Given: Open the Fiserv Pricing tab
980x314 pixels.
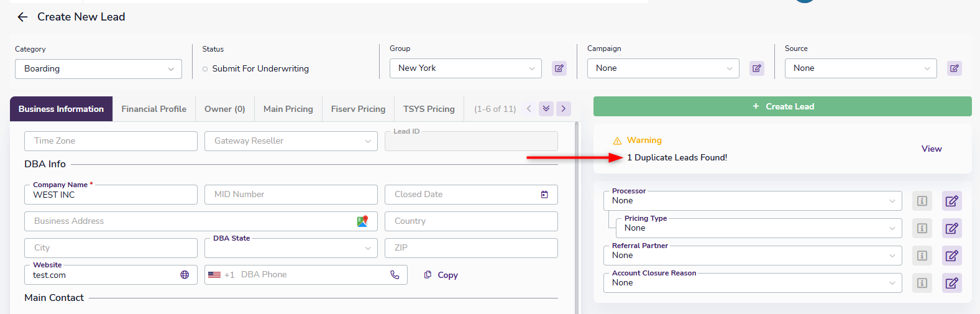Looking at the screenshot, I should (x=358, y=109).
